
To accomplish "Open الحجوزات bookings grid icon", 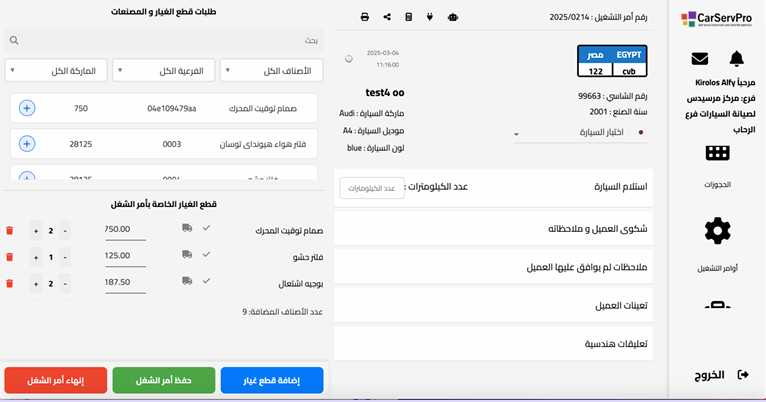I will 717,153.
